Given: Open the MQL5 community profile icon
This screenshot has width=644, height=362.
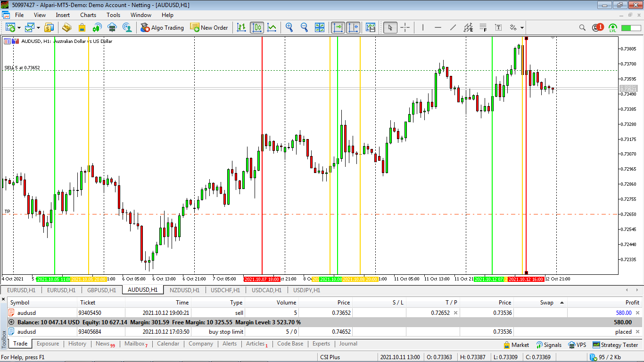Looking at the screenshot, I should click(x=127, y=27).
